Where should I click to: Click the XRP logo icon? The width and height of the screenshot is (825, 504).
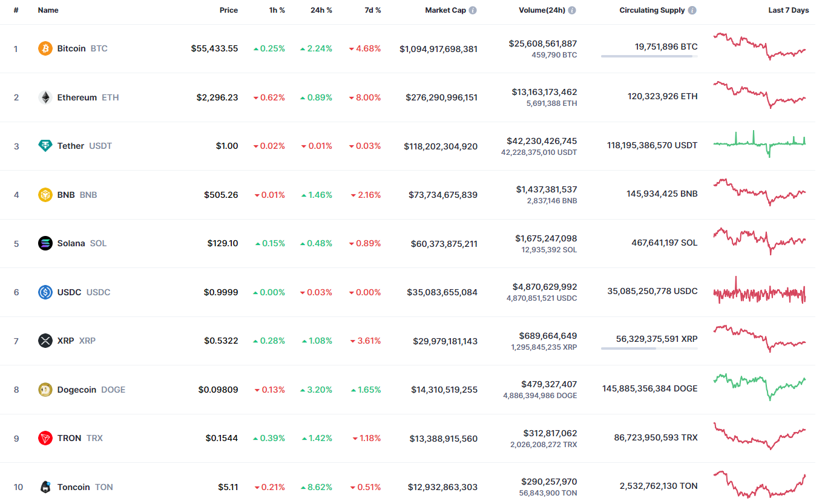pos(45,341)
